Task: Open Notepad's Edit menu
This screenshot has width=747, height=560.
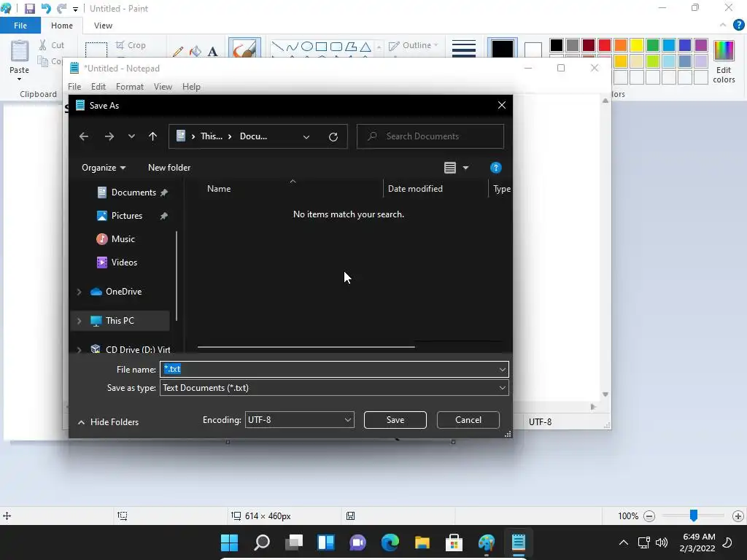Action: pos(98,87)
